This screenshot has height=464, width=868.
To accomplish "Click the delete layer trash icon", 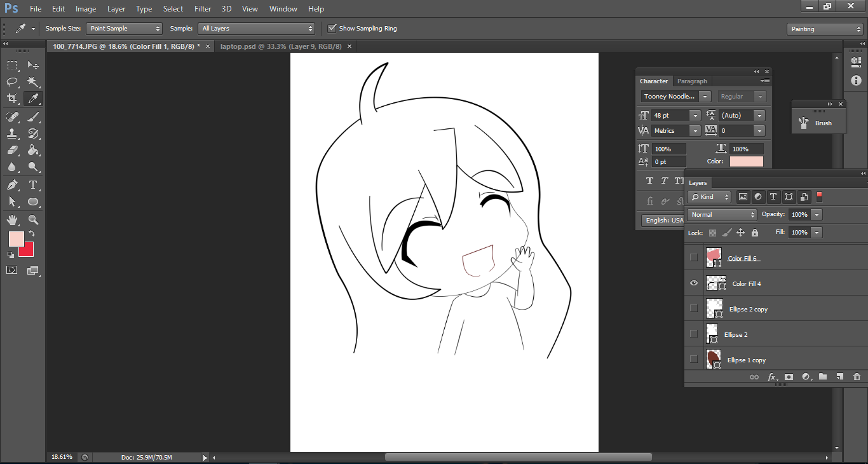I will (x=857, y=377).
